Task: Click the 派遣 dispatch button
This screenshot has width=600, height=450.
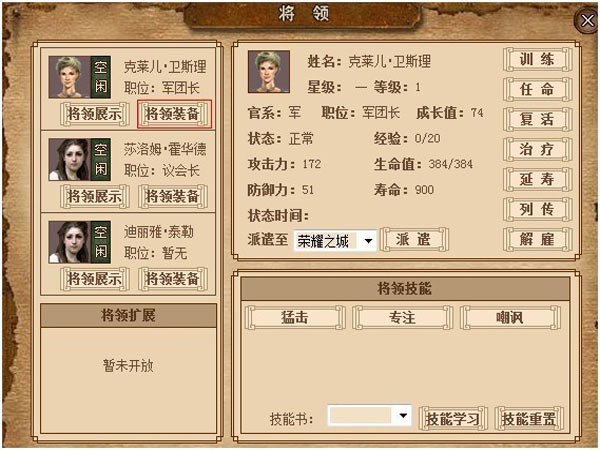Action: (x=414, y=240)
